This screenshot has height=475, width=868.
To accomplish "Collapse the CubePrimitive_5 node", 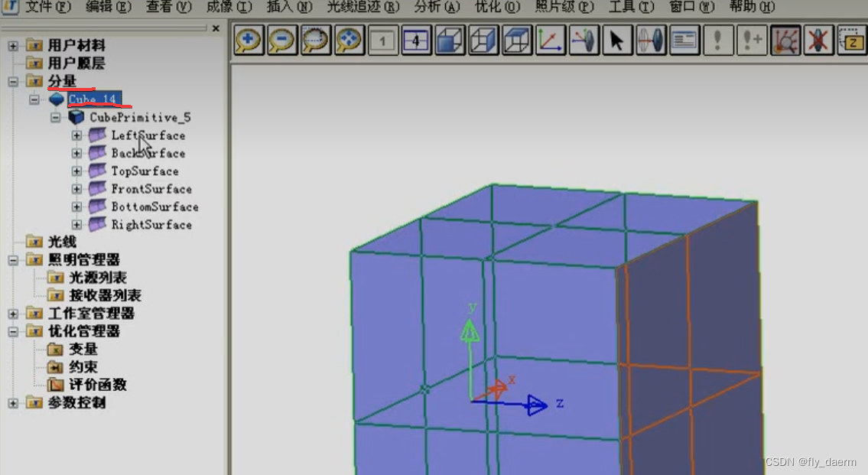I will pyautogui.click(x=55, y=117).
